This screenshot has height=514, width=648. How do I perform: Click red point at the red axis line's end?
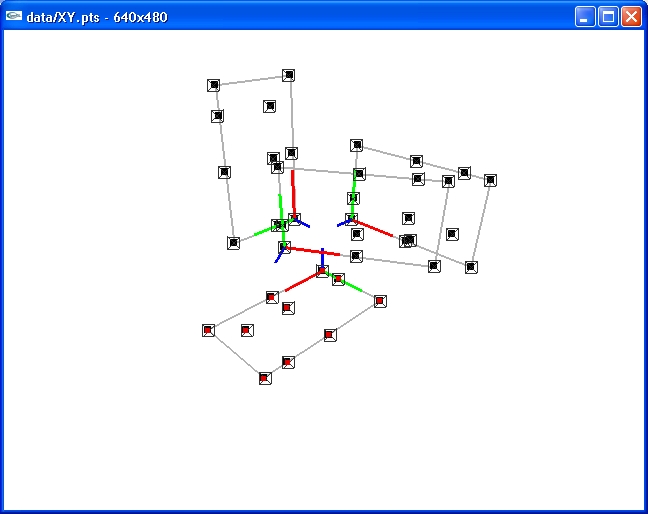point(271,297)
